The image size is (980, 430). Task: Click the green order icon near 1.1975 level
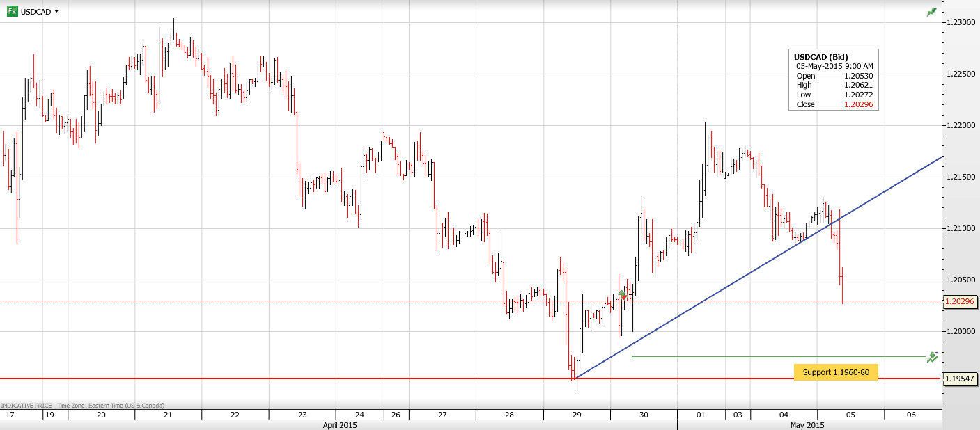[x=932, y=357]
